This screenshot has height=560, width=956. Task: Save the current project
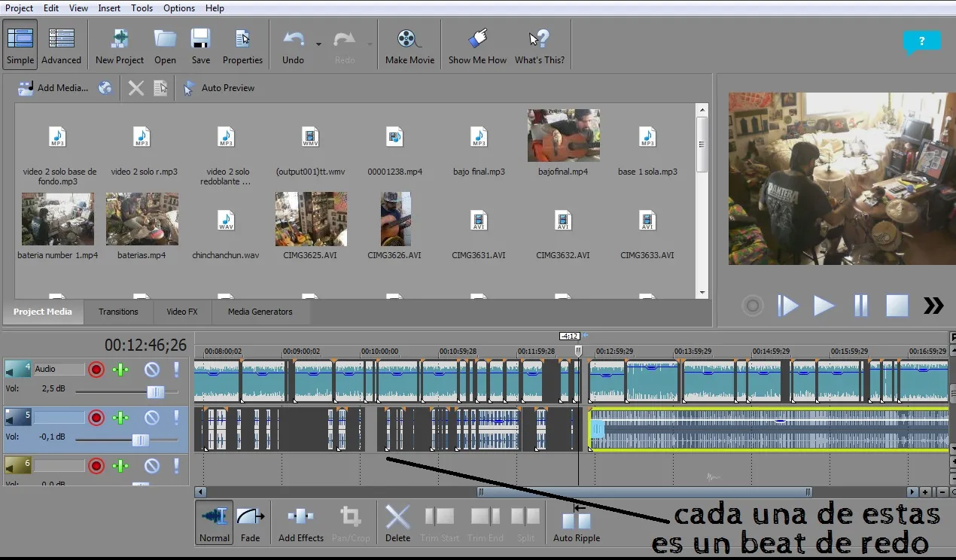coord(200,44)
